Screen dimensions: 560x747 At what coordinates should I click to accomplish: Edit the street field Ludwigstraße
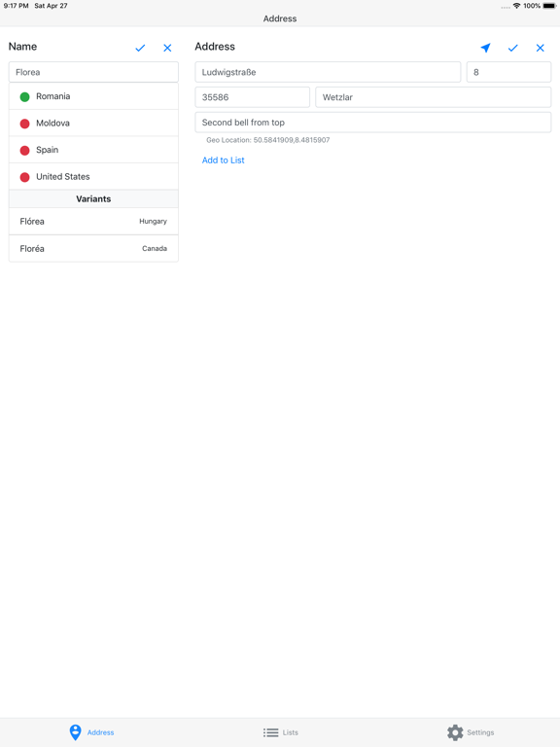coord(328,72)
